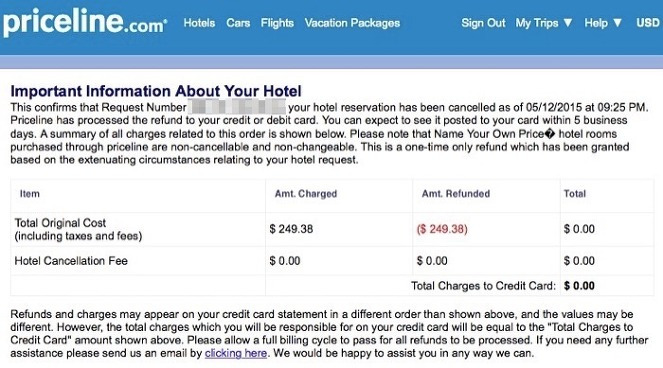Click the Sign Out link
Viewport: 663px width, 368px height.
[483, 23]
